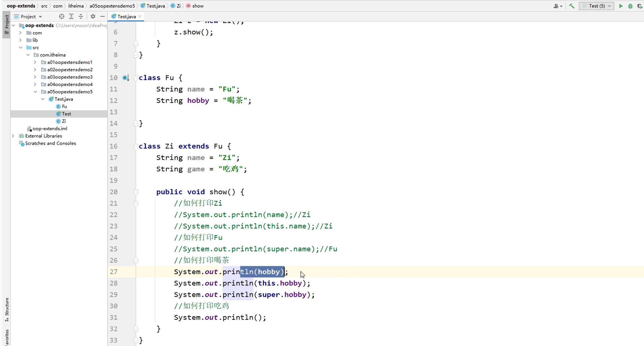Click the overridden-class gutter icon on line 10
Viewport: 644px width, 346px height.
(x=125, y=78)
